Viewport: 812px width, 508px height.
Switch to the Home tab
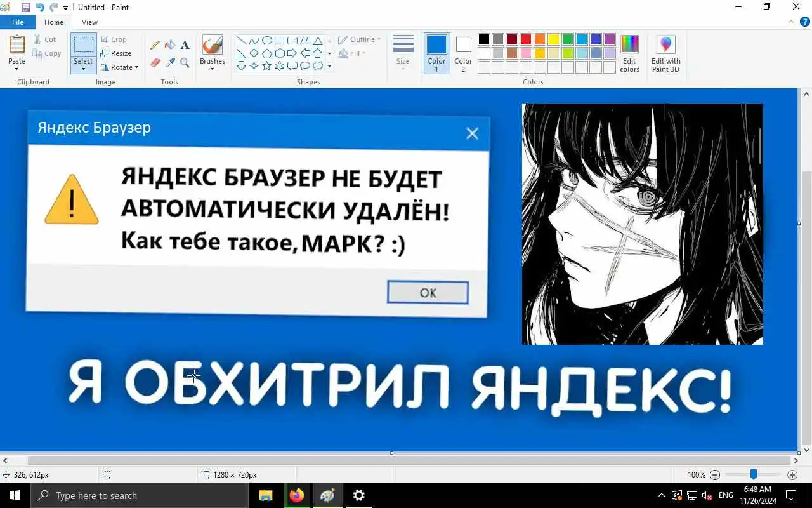tap(54, 22)
